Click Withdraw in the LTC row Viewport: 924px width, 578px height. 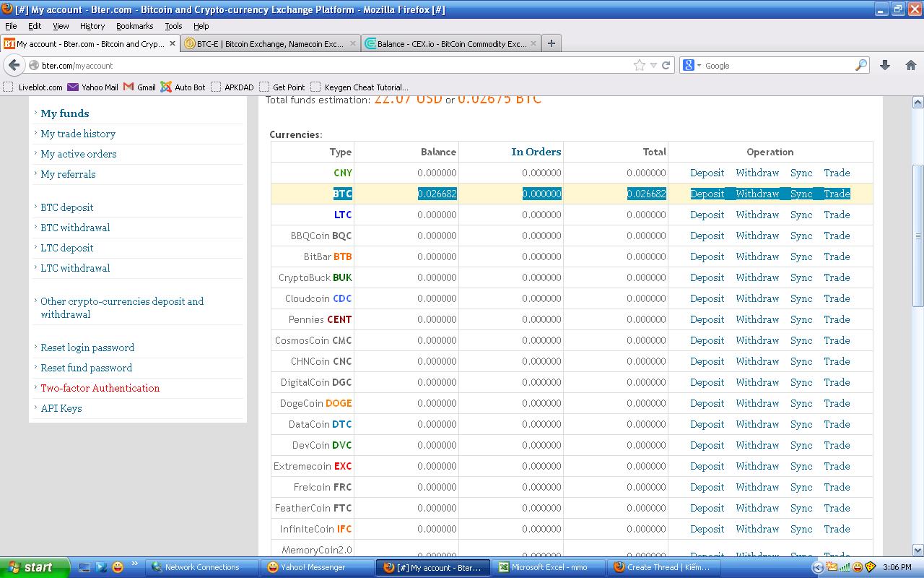click(757, 215)
